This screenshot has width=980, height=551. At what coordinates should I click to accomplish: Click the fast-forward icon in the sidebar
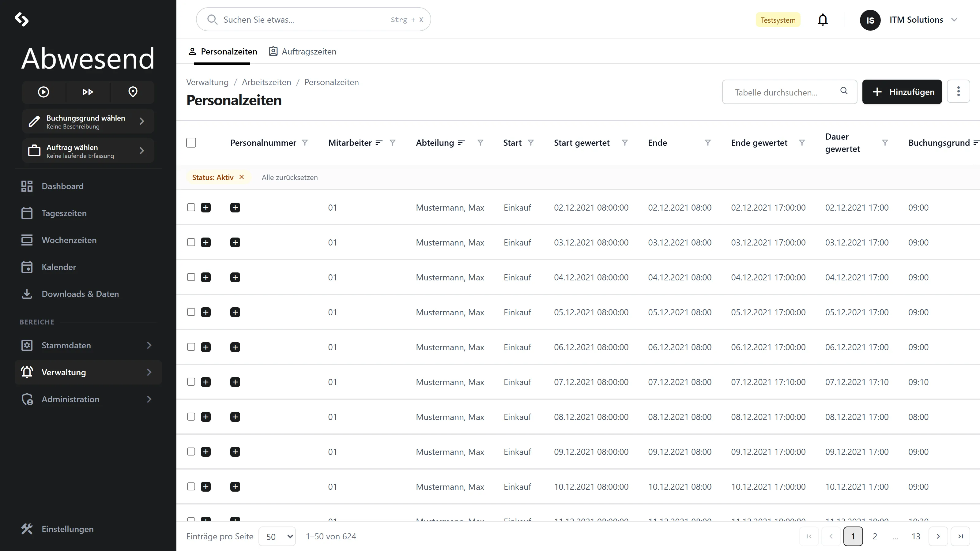(88, 92)
